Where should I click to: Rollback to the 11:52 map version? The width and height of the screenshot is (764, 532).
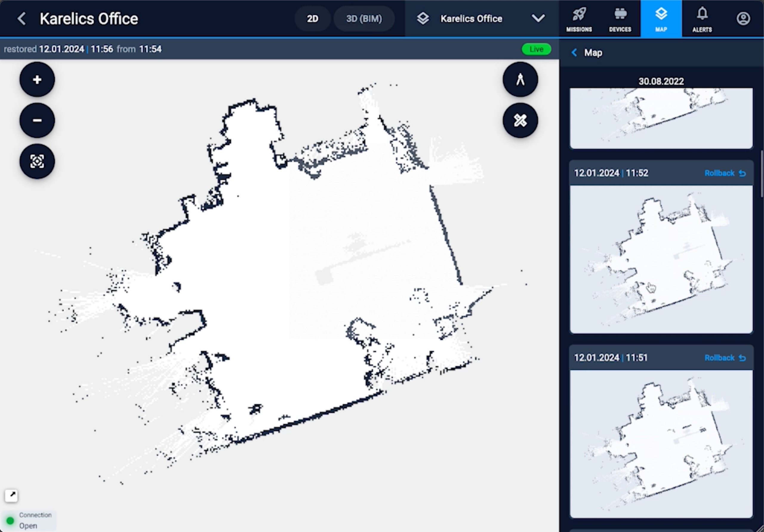coord(725,173)
